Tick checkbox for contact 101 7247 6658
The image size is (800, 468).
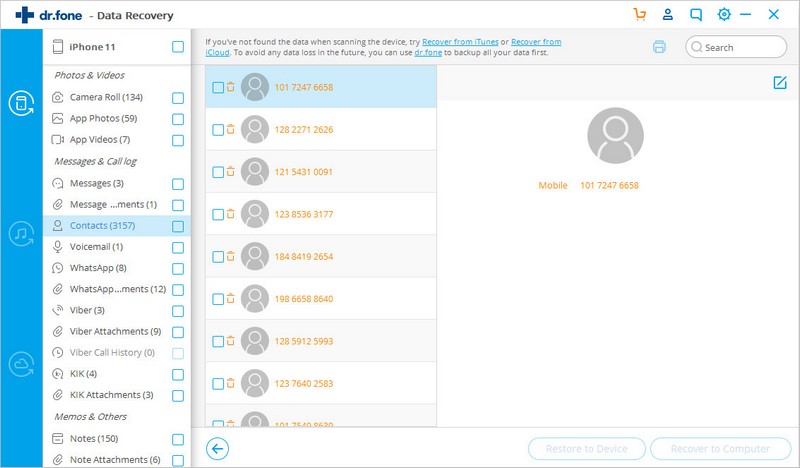[218, 87]
